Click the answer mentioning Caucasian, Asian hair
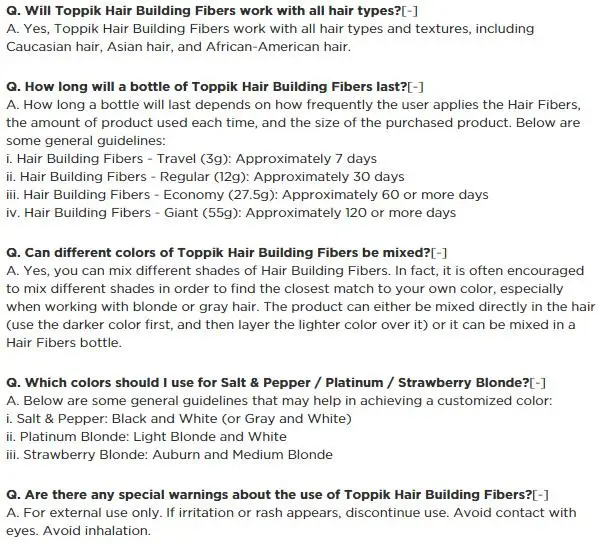This screenshot has height=543, width=600. (270, 38)
